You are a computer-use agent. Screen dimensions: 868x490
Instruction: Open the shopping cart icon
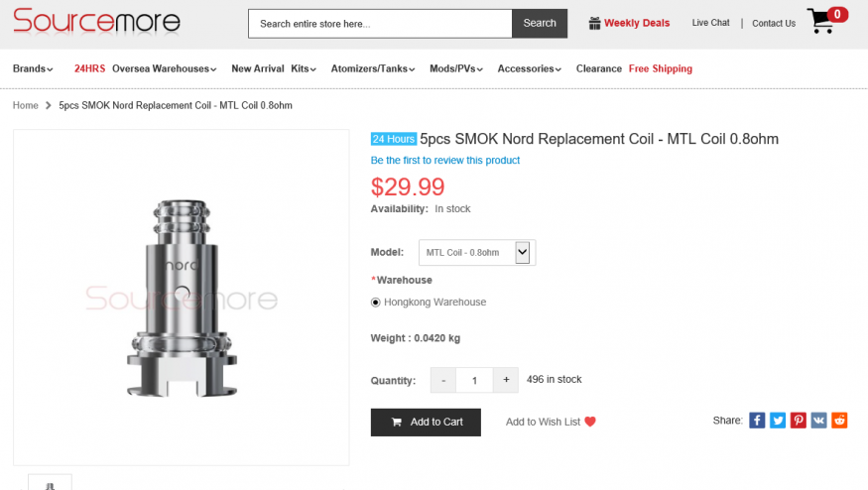pos(821,22)
